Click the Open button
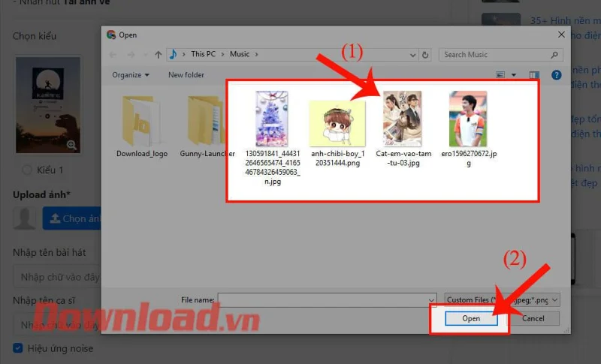Image resolution: width=601 pixels, height=364 pixels. [x=471, y=318]
